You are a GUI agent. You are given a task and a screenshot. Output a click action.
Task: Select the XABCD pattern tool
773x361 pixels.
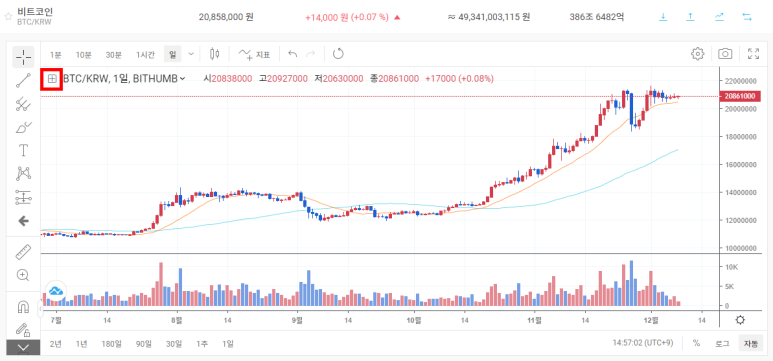(x=23, y=174)
